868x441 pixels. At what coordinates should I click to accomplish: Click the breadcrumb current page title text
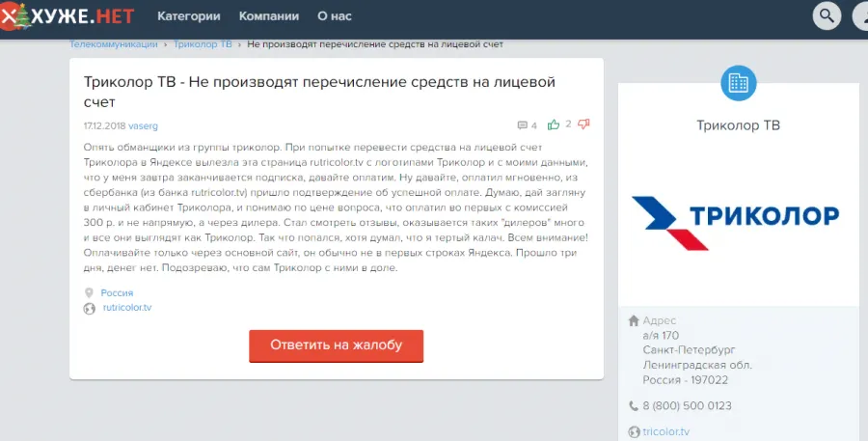[x=375, y=44]
